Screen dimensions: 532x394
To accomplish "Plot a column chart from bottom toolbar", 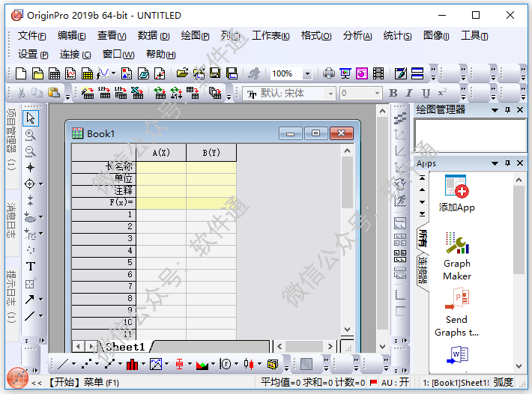I will click(x=132, y=364).
